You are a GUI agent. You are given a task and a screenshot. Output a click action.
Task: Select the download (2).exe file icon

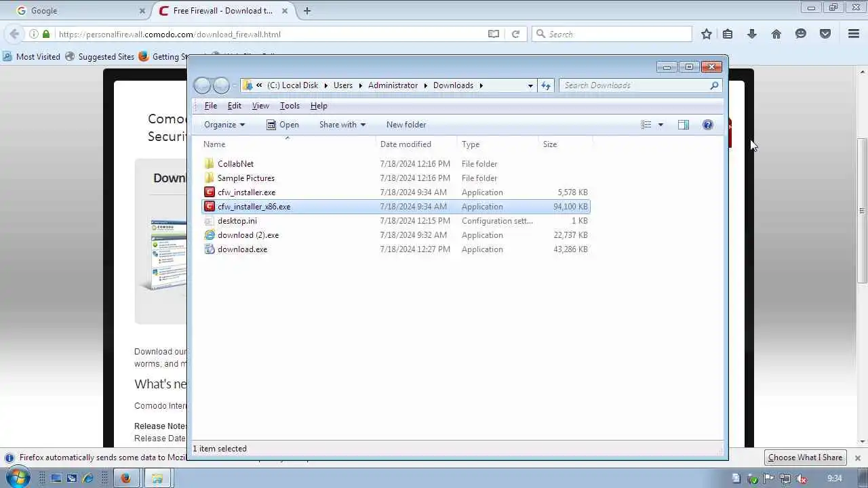tap(210, 235)
